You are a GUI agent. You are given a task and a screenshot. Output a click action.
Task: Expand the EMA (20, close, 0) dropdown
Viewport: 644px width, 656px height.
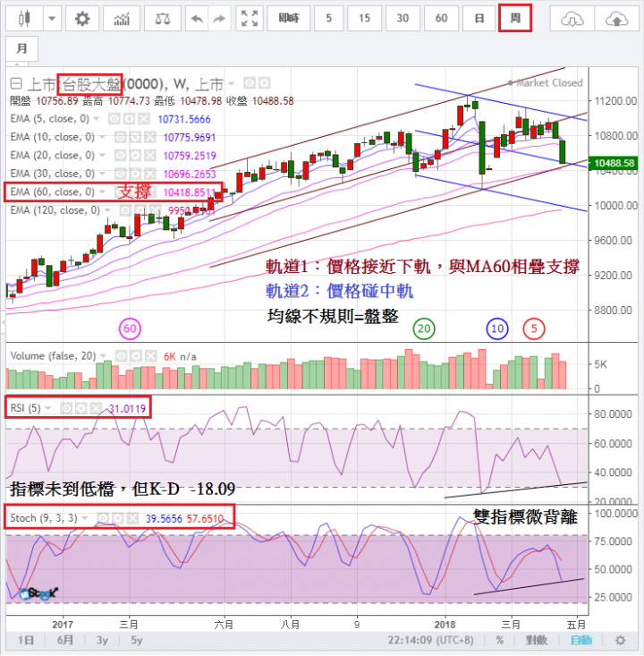tap(102, 156)
